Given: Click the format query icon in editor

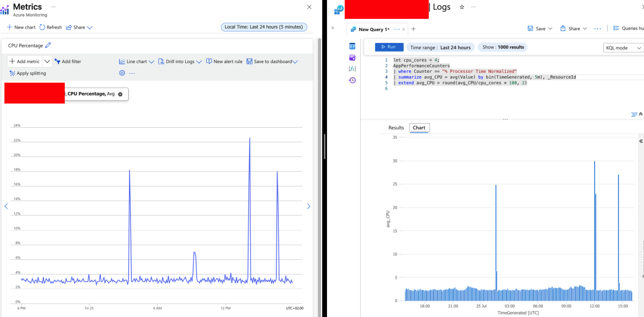Looking at the screenshot, I should 634,114.
